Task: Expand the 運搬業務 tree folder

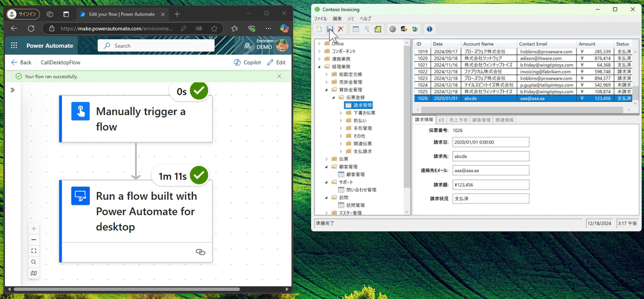Action: pos(319,59)
